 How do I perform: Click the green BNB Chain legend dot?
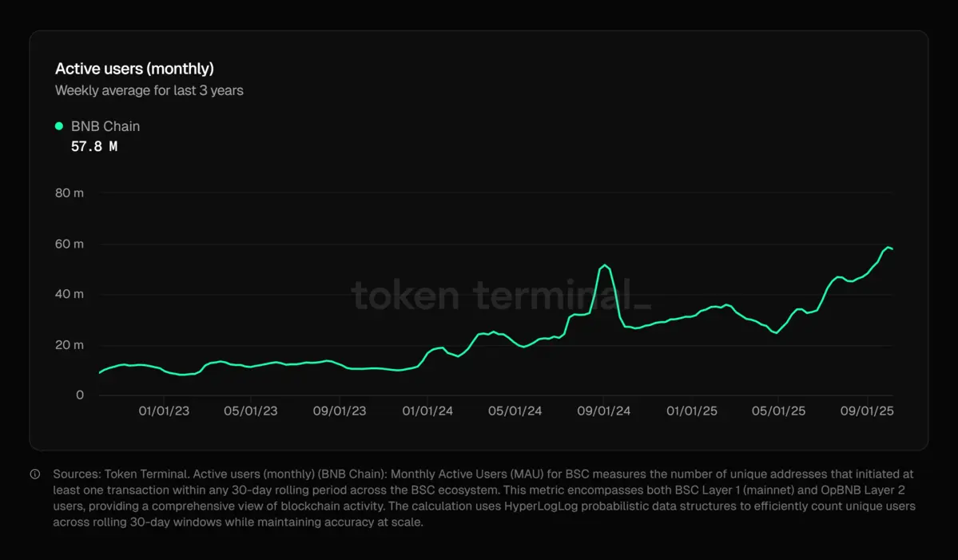click(58, 126)
